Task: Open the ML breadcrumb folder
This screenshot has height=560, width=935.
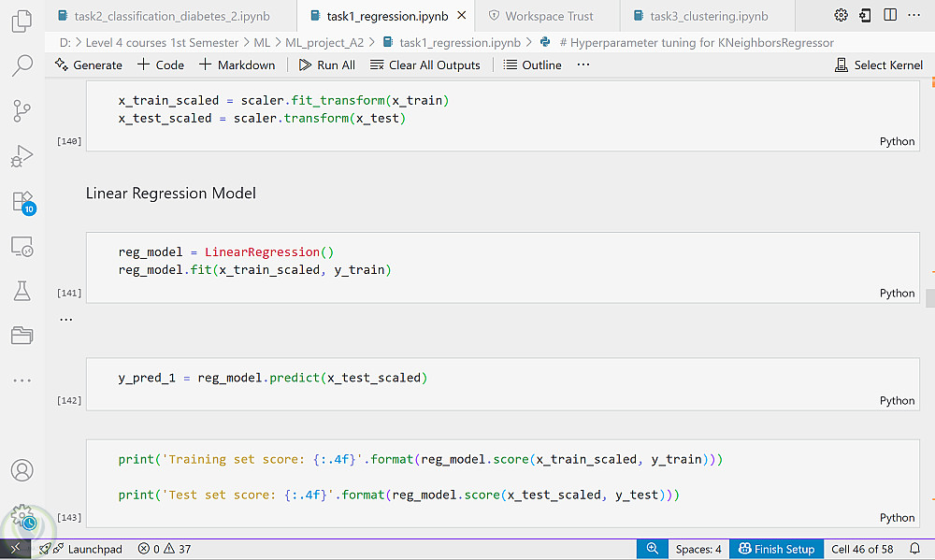Action: (x=262, y=42)
